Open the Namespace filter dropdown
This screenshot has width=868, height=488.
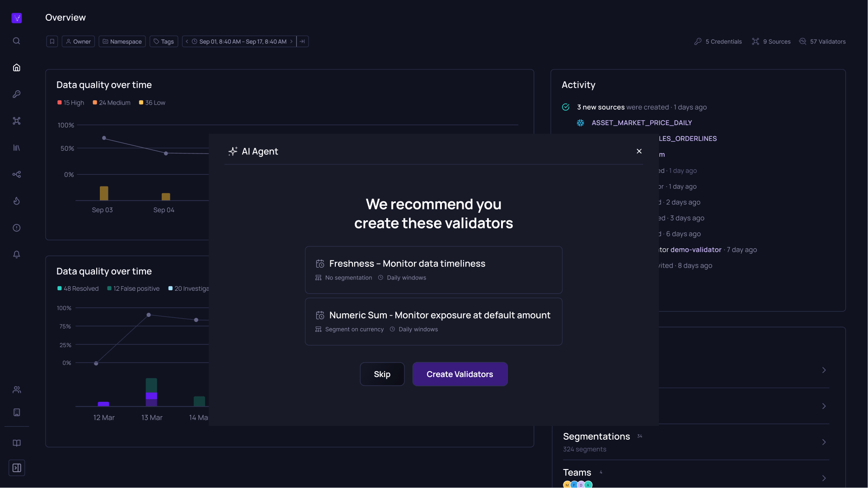[122, 42]
